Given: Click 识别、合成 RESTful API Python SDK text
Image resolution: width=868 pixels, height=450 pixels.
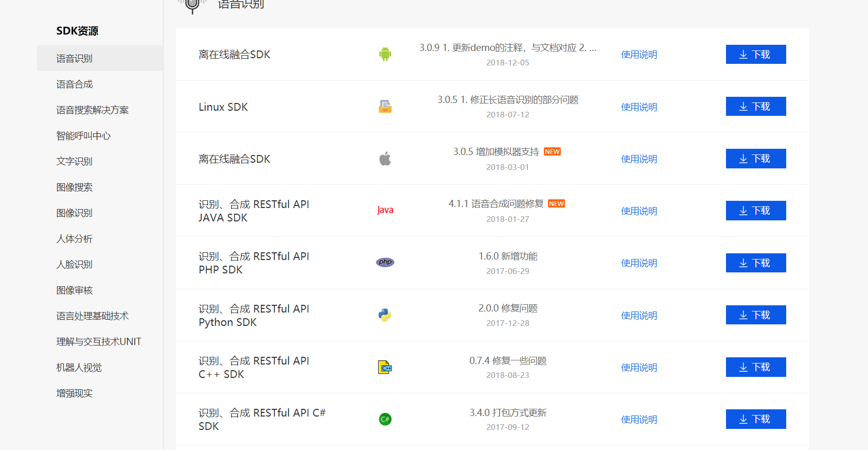Looking at the screenshot, I should [x=254, y=316].
